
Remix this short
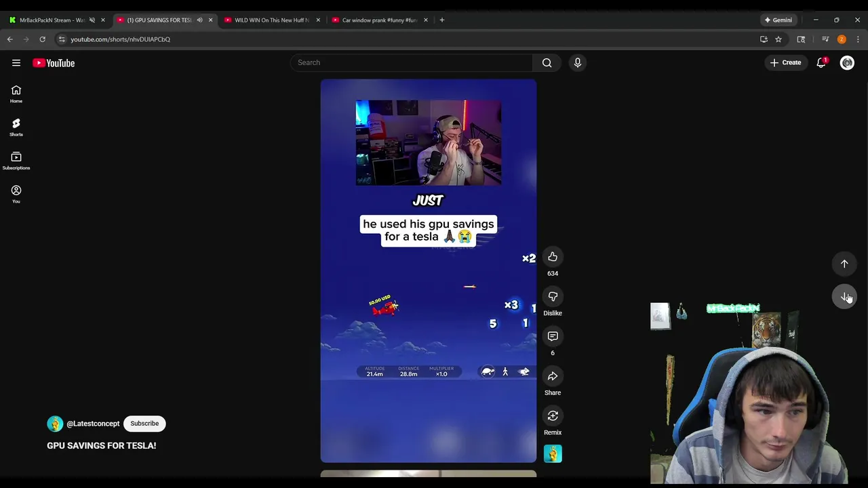(553, 415)
